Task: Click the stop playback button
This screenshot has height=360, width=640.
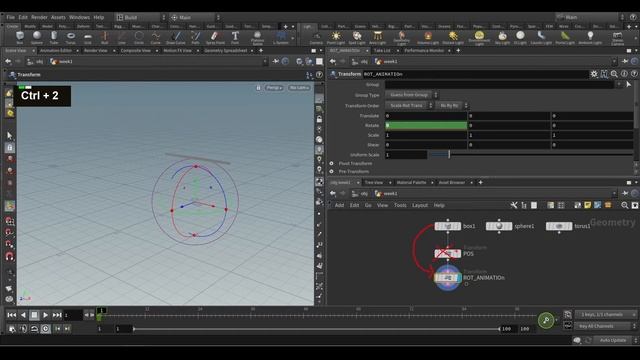Action: [34, 315]
